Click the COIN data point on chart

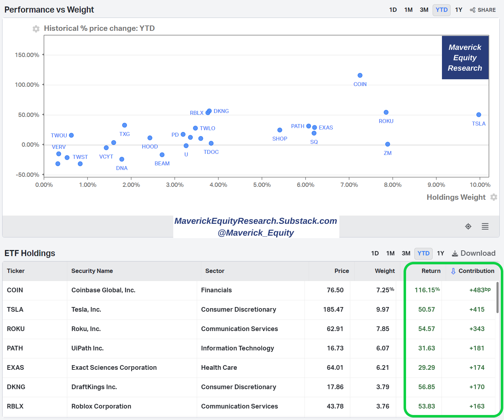click(x=360, y=75)
